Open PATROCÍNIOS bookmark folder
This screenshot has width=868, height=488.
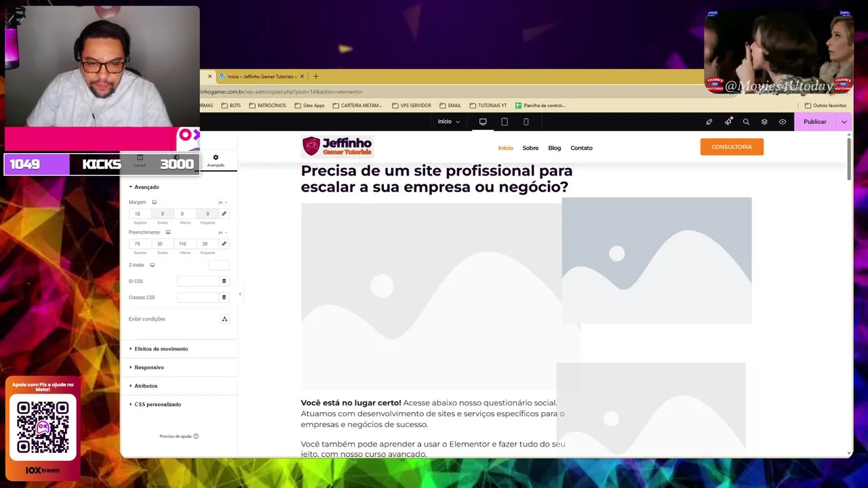pyautogui.click(x=267, y=106)
